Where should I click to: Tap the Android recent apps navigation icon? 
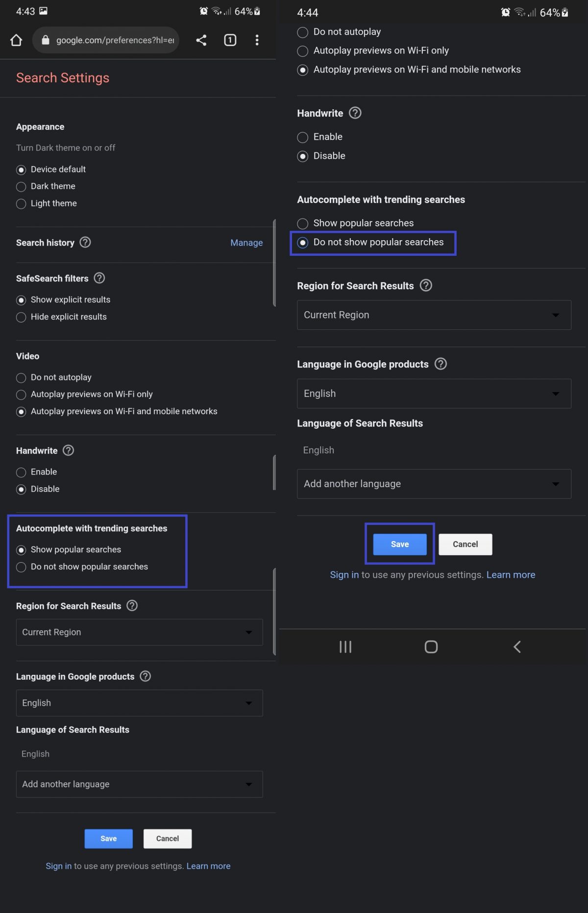point(345,647)
